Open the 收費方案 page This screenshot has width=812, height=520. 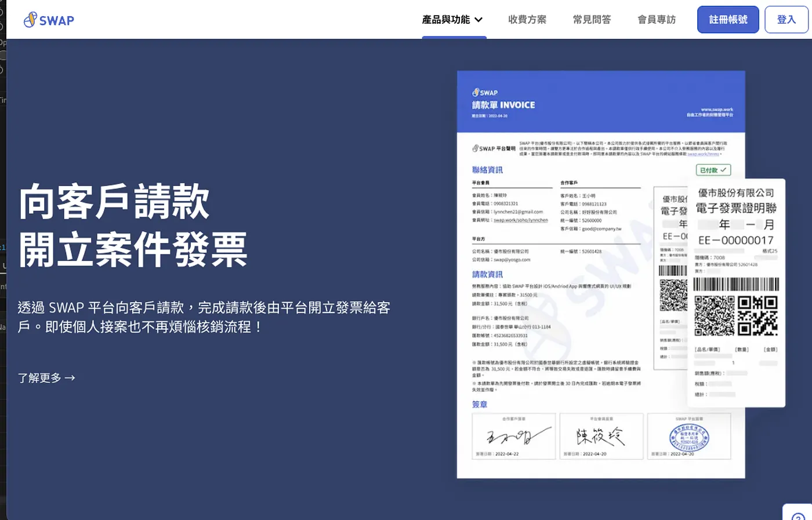point(527,20)
